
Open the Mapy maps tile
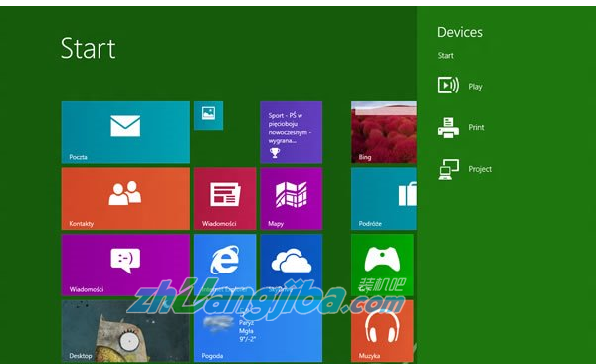pos(291,199)
